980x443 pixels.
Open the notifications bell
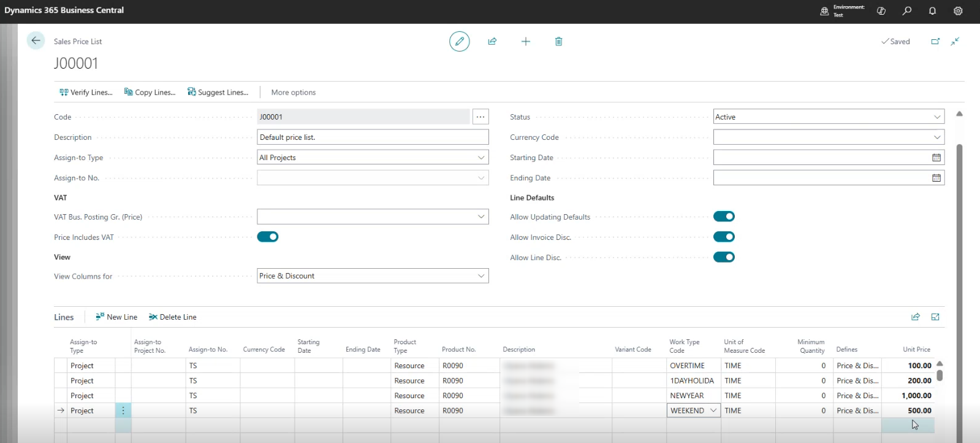pyautogui.click(x=932, y=10)
